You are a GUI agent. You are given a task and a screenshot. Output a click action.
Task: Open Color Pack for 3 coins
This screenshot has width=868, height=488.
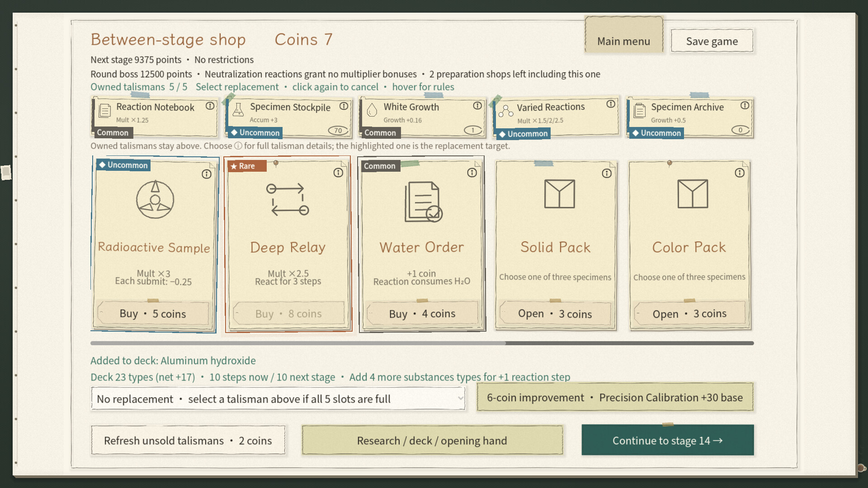(689, 314)
